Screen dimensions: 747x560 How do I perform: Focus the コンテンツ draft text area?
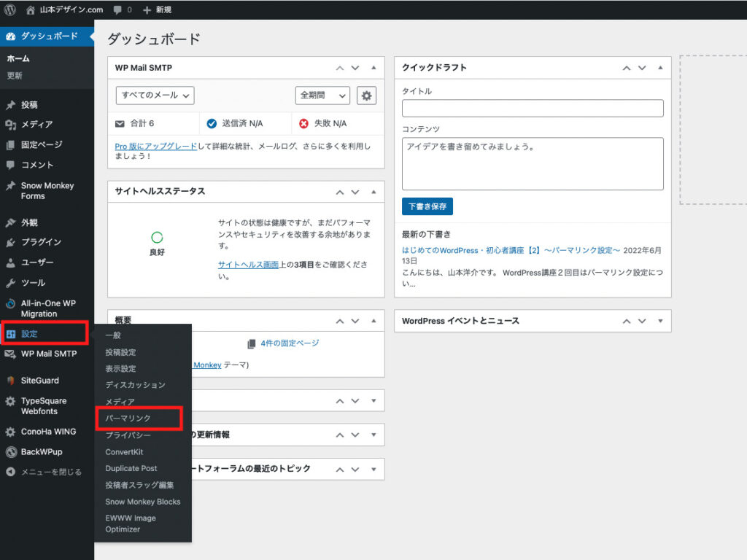click(533, 164)
